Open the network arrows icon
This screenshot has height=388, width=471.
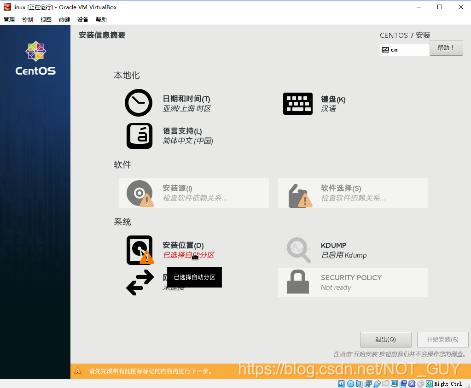tap(140, 282)
